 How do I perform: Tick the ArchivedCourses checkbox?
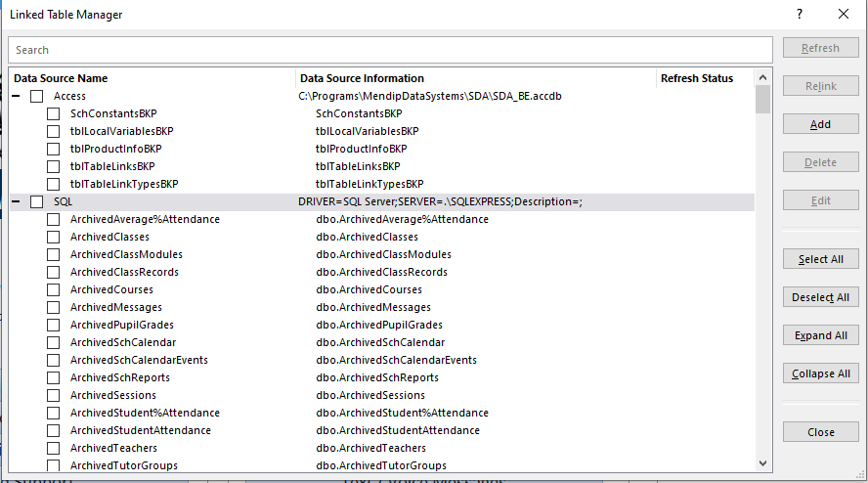(53, 289)
